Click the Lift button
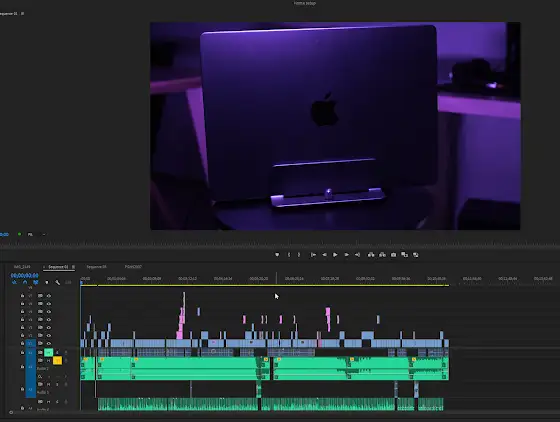 (371, 255)
